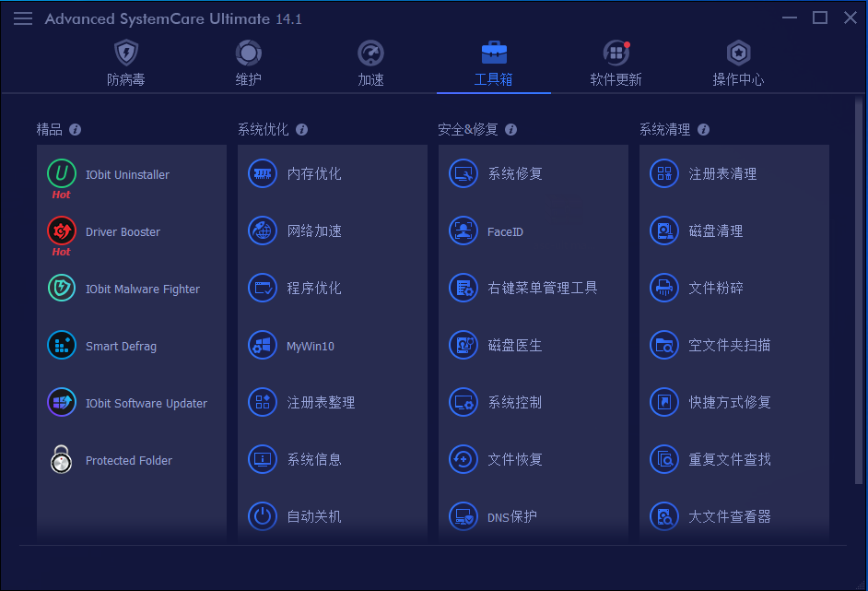Open the MyWin10 label
The height and width of the screenshot is (591, 868).
coord(311,346)
